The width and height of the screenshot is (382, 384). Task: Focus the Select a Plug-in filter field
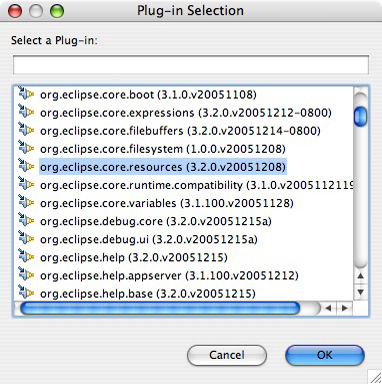pyautogui.click(x=191, y=65)
